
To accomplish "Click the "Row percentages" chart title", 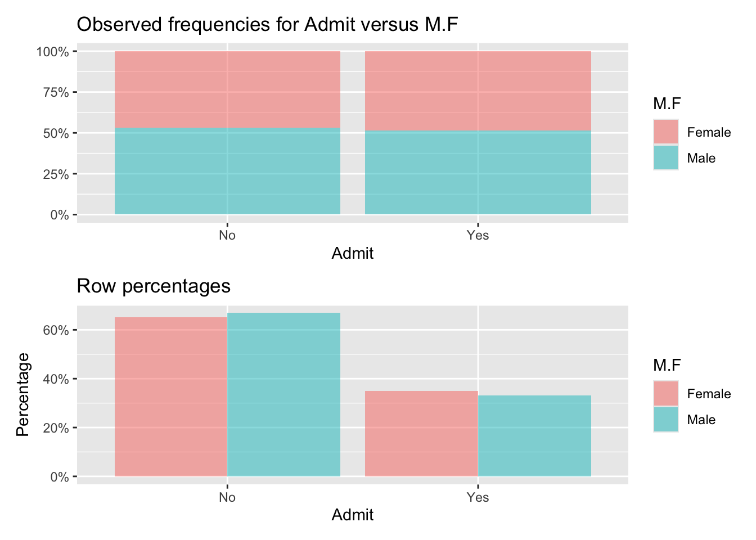I will pos(154,286).
